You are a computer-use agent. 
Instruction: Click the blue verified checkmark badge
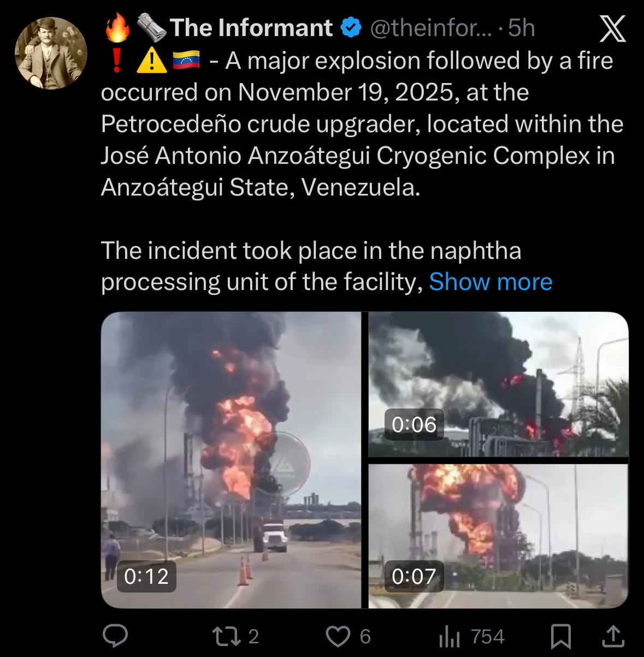[x=351, y=28]
